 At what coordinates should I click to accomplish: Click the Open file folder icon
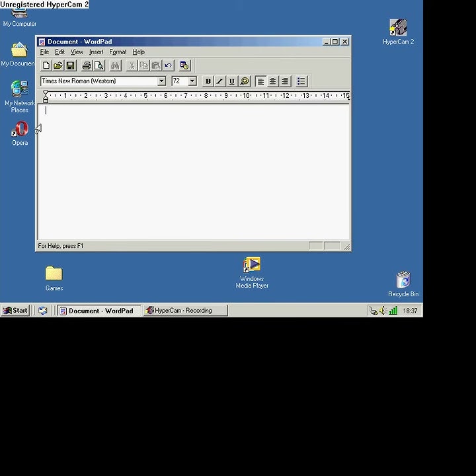click(58, 65)
